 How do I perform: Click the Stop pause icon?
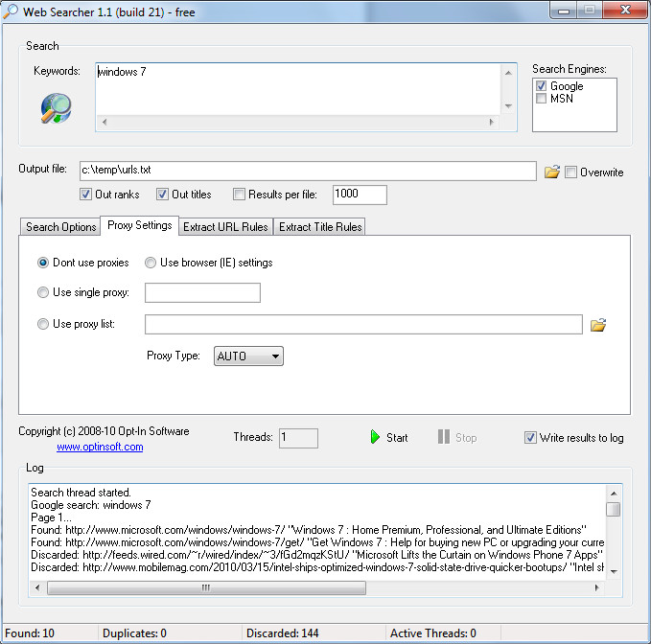point(443,437)
